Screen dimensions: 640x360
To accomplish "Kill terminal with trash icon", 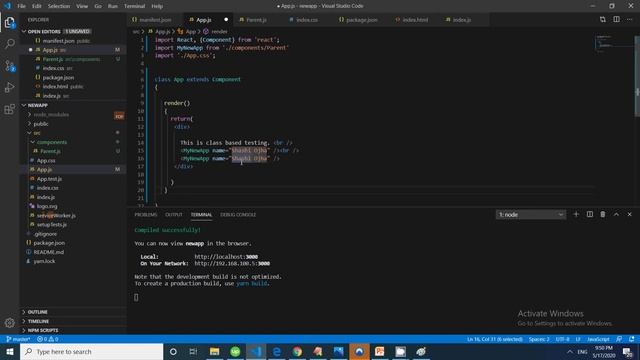I will [x=603, y=214].
